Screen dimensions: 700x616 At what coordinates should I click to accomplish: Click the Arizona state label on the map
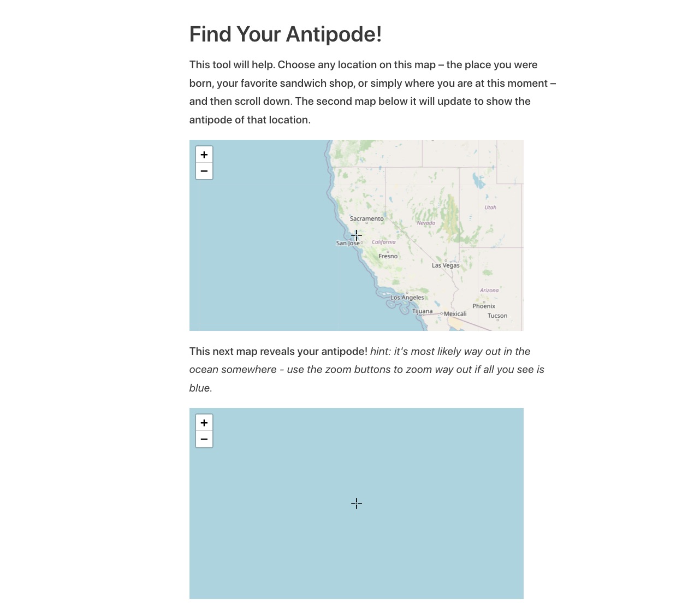click(489, 291)
